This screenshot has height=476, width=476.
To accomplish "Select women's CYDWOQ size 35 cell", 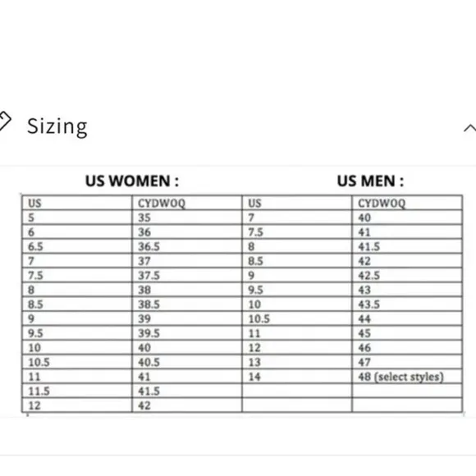I will (x=187, y=217).
